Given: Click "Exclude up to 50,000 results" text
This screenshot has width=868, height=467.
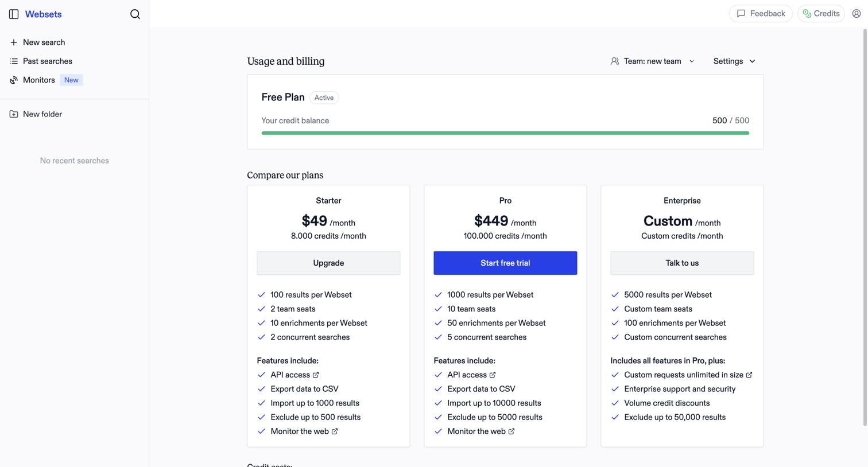Looking at the screenshot, I should [675, 417].
